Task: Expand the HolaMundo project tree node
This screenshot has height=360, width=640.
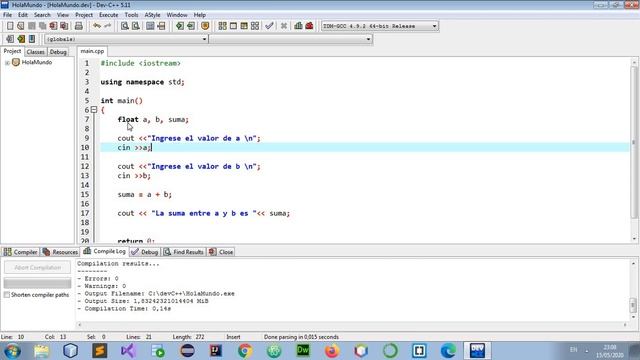Action: 7,63
